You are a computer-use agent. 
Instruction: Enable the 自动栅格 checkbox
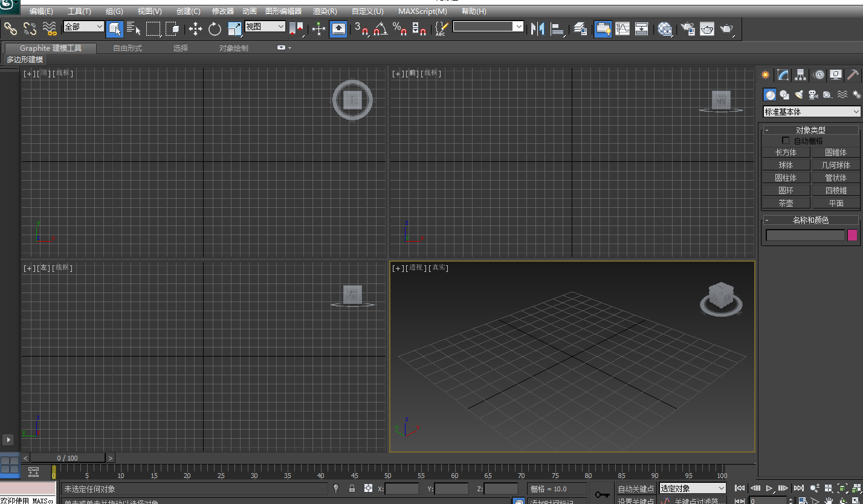point(786,141)
